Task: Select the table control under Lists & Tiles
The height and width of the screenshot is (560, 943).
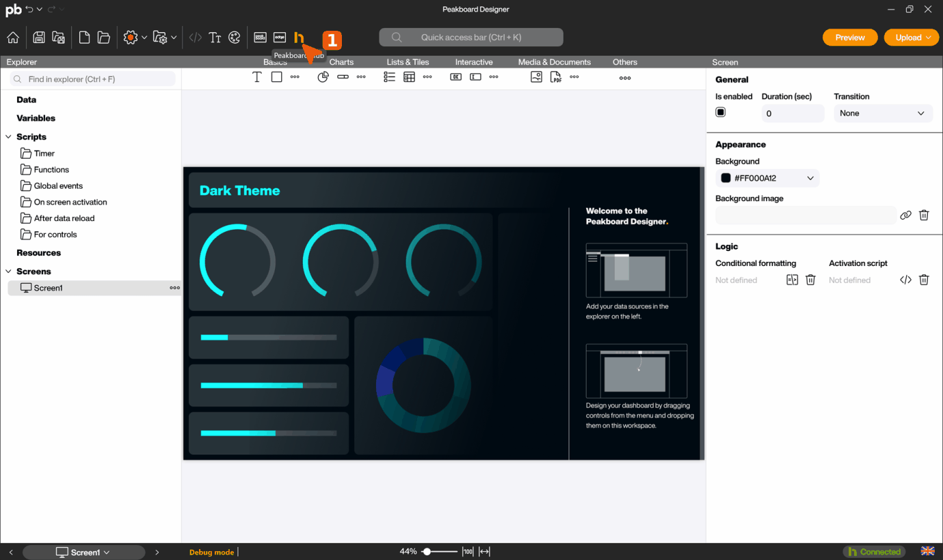Action: point(409,77)
